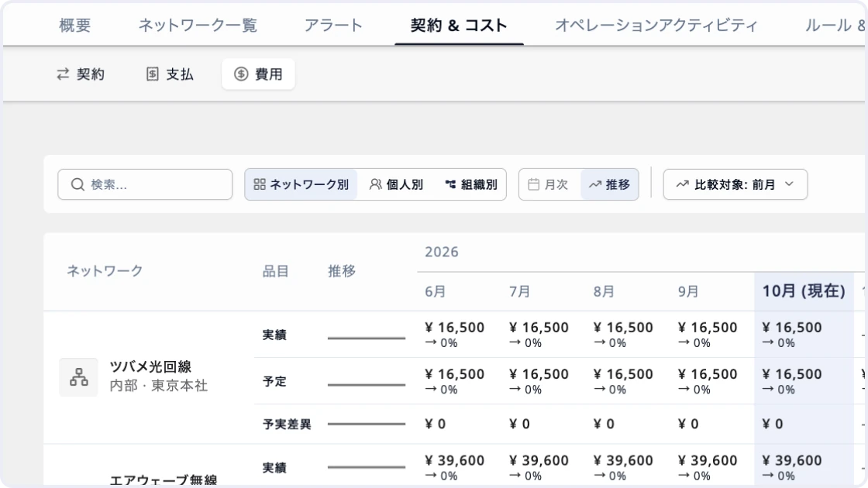Click the エアウェーブ無線 10月 ¥39,600 cell
This screenshot has width=868, height=488.
792,468
